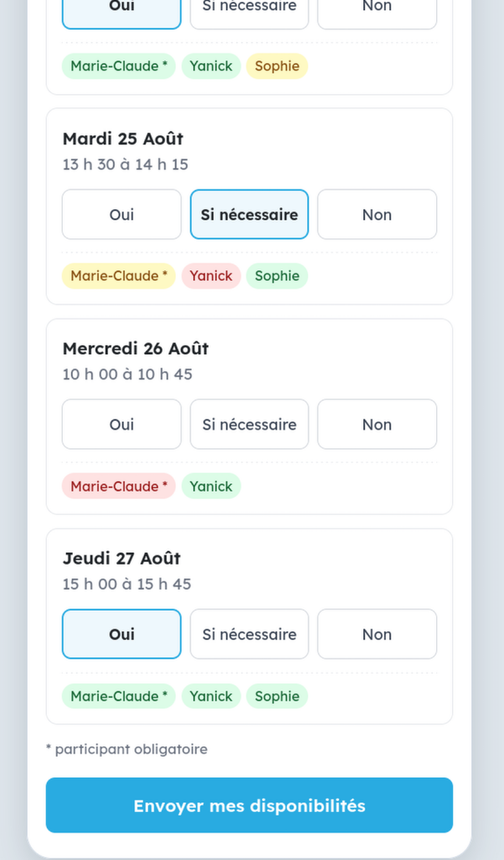Select Oui for Mercredi 26 Août
This screenshot has width=504, height=860.
[122, 425]
